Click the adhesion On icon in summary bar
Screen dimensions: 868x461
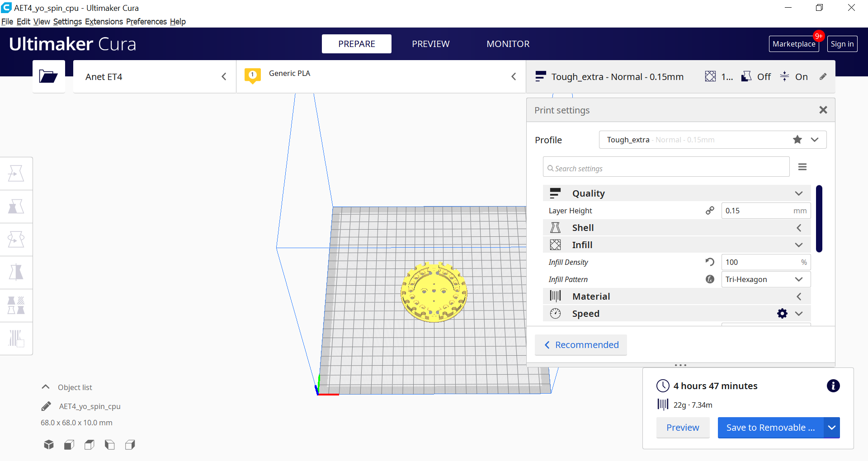[785, 76]
